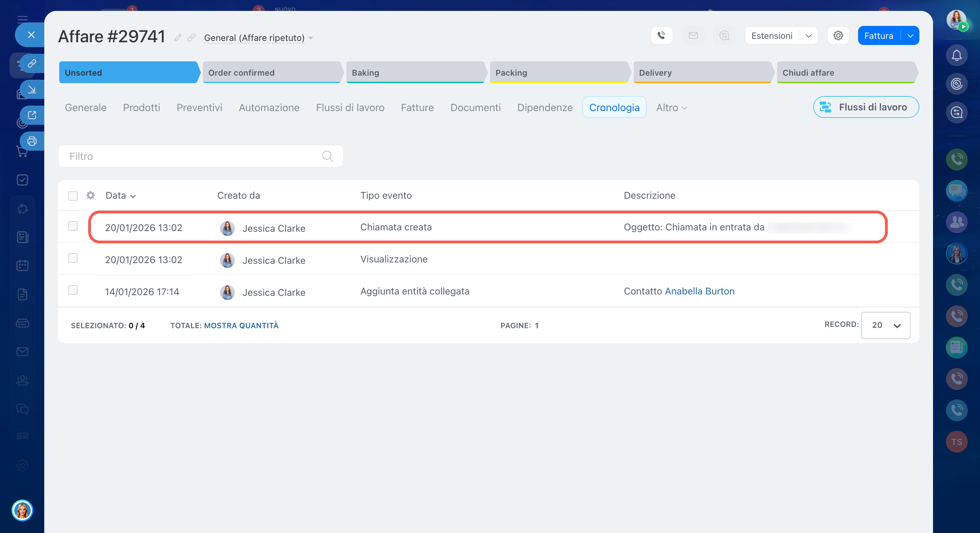Open the Anabella Burton contact link
Viewport: 980px width, 533px height.
699,291
